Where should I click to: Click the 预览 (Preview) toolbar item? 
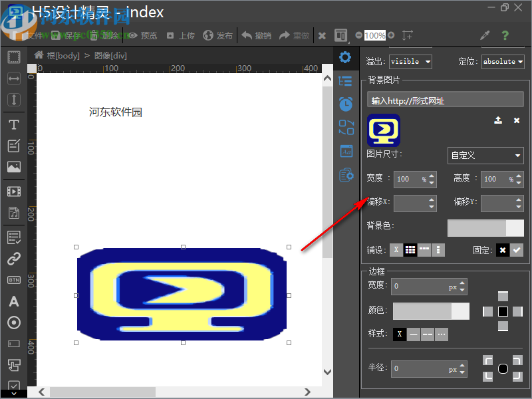(x=142, y=35)
